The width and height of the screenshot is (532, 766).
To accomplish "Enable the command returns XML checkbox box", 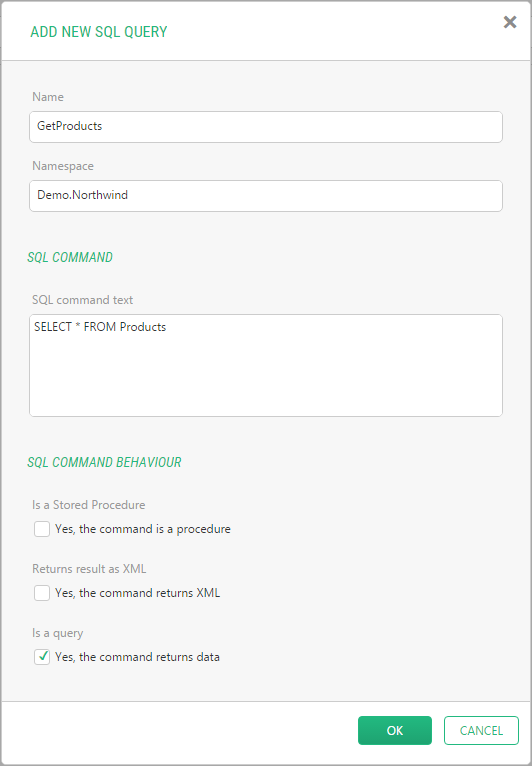I will click(x=42, y=593).
